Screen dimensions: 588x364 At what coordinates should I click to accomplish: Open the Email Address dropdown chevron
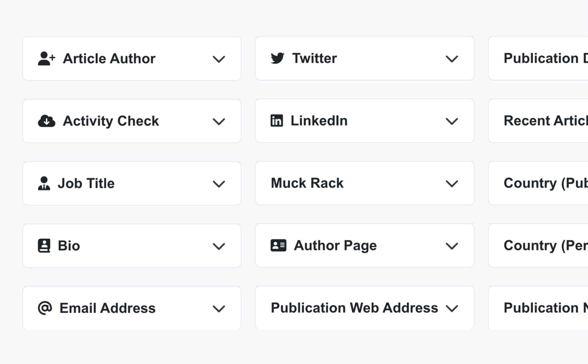point(219,309)
